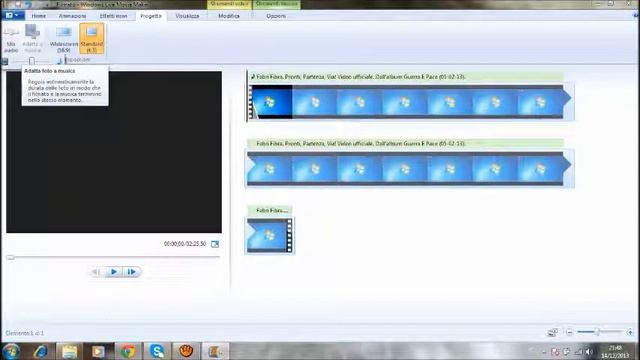Click the Strumenti video contextual header
Viewport: 640px width, 360px height.
click(x=230, y=4)
